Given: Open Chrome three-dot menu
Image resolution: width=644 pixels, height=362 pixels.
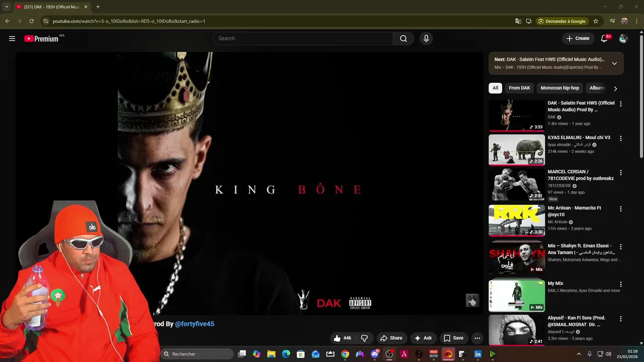Looking at the screenshot, I should 636,21.
